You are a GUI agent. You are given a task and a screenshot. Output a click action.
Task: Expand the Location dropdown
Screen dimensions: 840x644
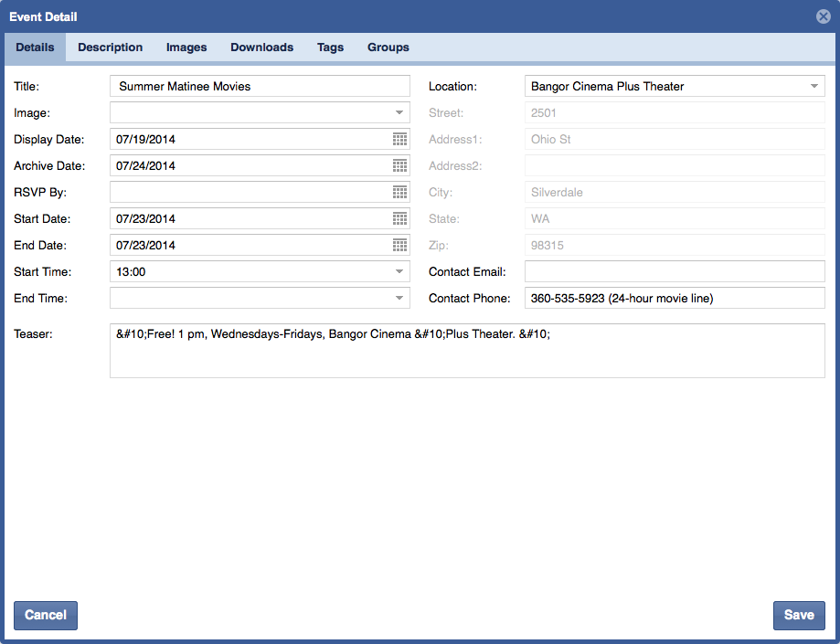point(813,86)
